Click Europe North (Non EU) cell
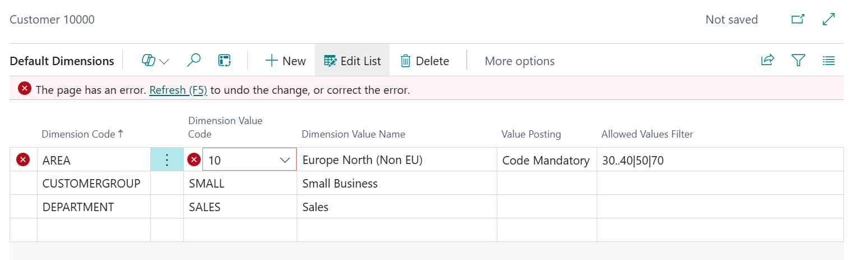This screenshot has width=868, height=260. (x=396, y=160)
